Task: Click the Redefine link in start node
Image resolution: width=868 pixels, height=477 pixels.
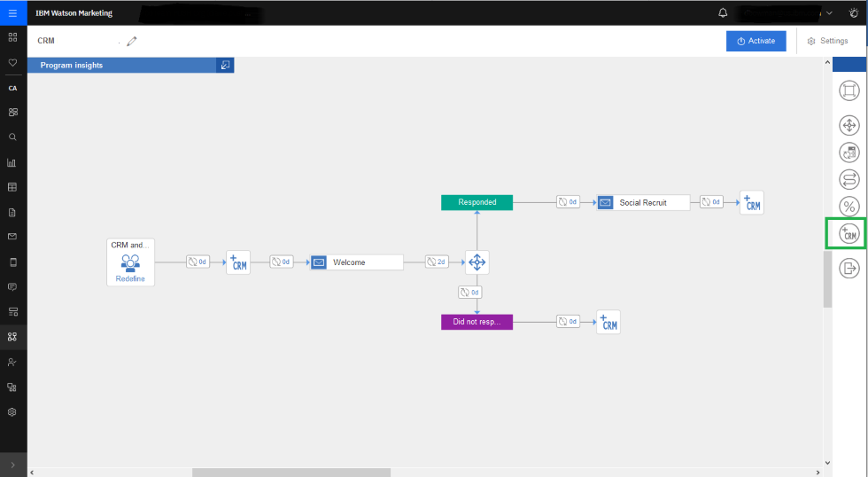Action: coord(130,278)
